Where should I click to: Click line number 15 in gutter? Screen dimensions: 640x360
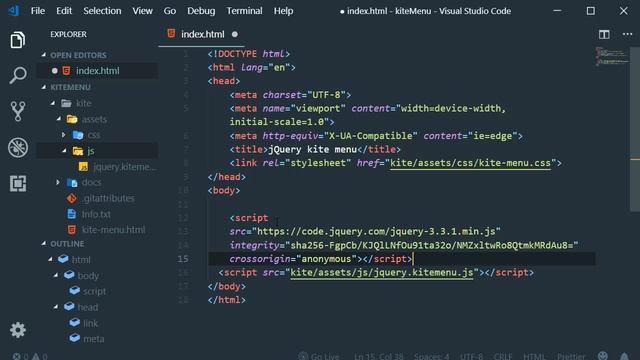[x=182, y=259]
